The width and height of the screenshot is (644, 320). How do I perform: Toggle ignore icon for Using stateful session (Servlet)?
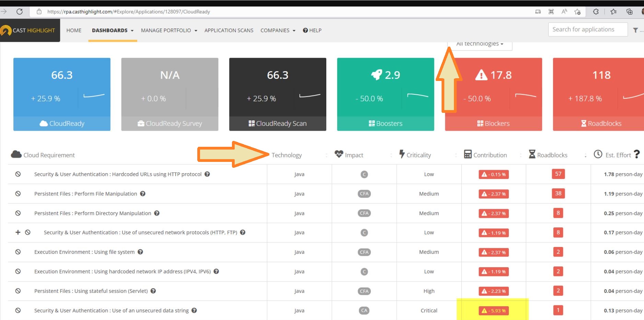(18, 291)
